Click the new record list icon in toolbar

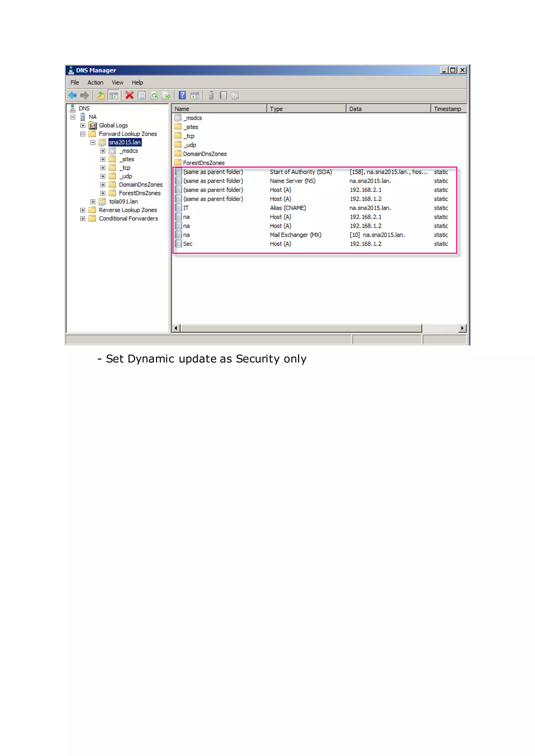pos(223,96)
